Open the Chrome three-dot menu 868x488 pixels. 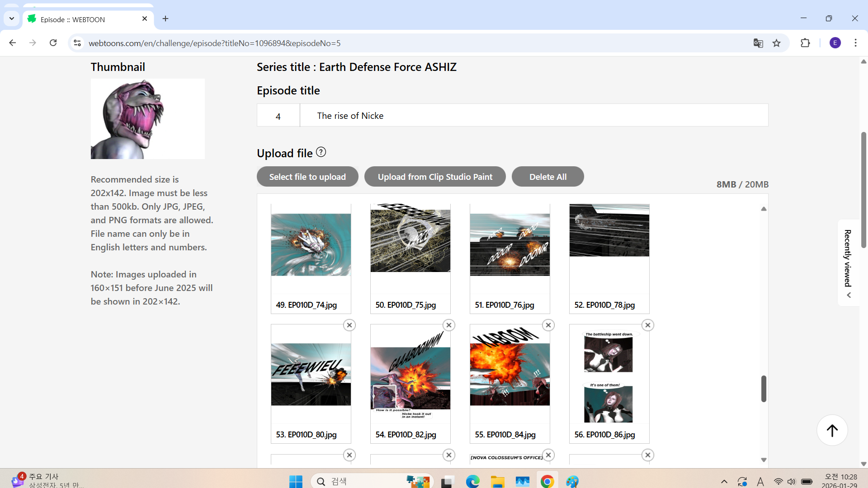(855, 43)
